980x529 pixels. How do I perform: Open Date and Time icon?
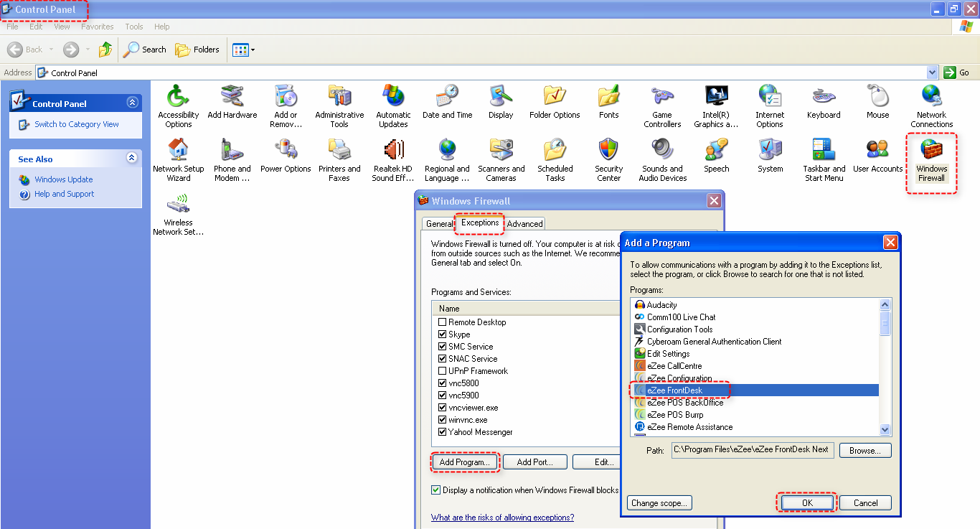click(447, 96)
